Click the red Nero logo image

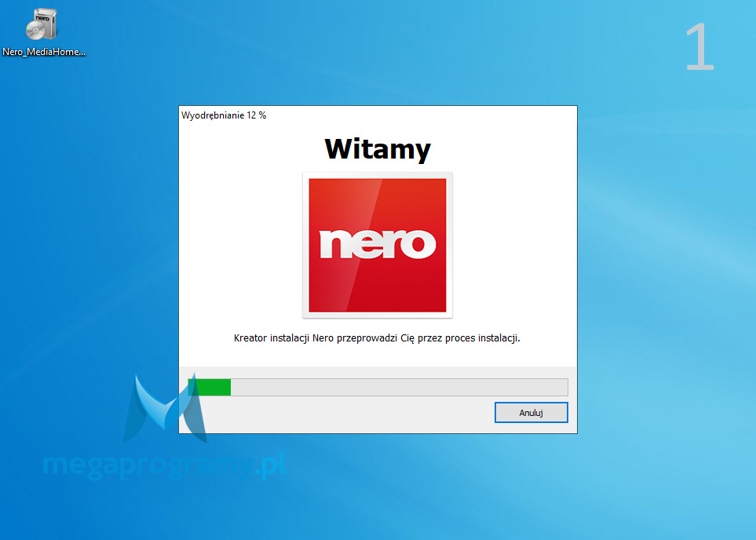(x=378, y=246)
